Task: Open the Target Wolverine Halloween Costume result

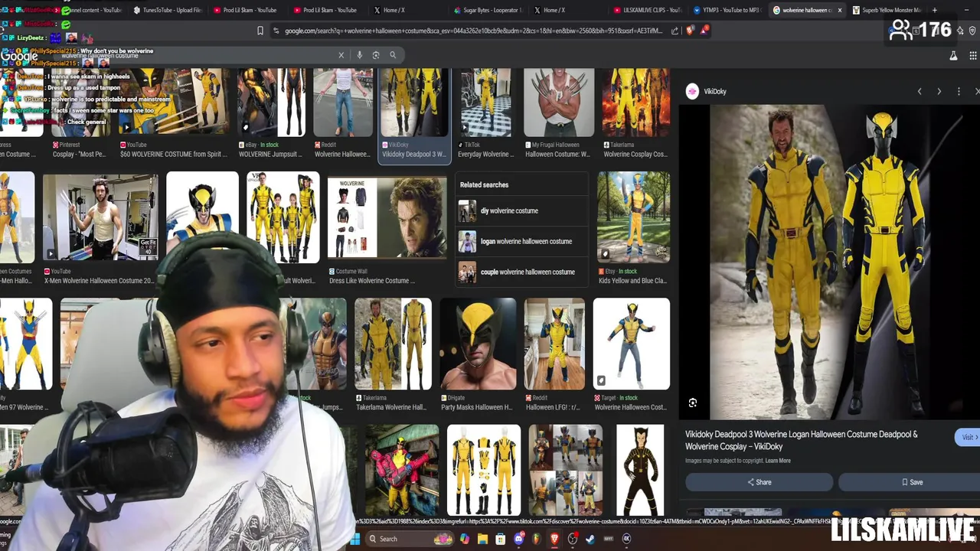Action: pyautogui.click(x=632, y=354)
